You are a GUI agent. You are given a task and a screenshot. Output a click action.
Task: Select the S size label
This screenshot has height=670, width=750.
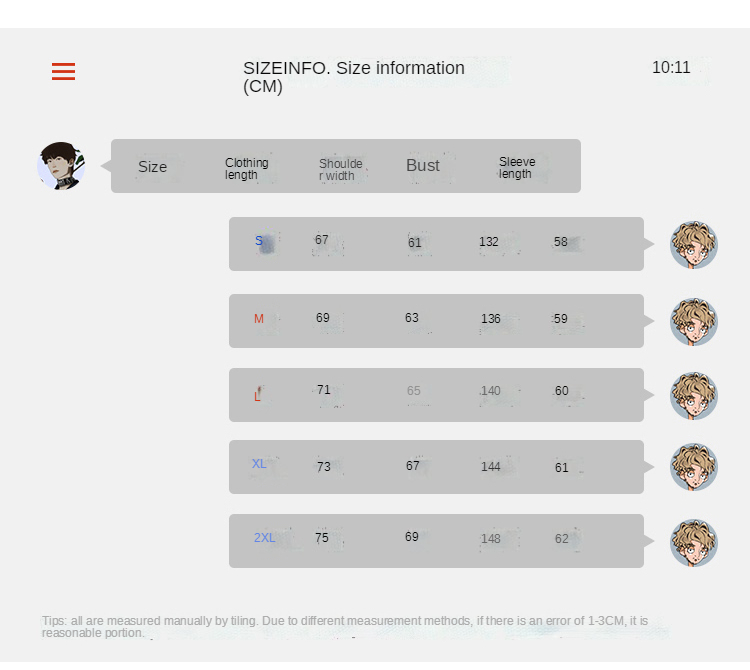[259, 241]
